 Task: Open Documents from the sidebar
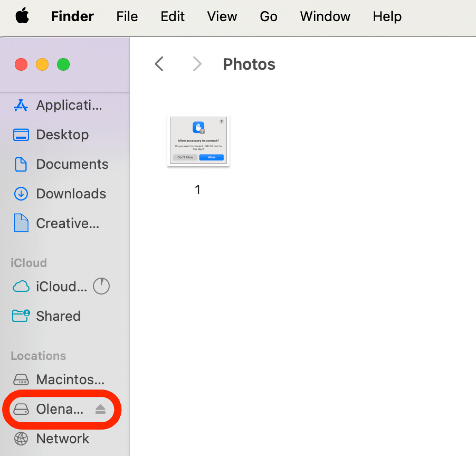(72, 164)
